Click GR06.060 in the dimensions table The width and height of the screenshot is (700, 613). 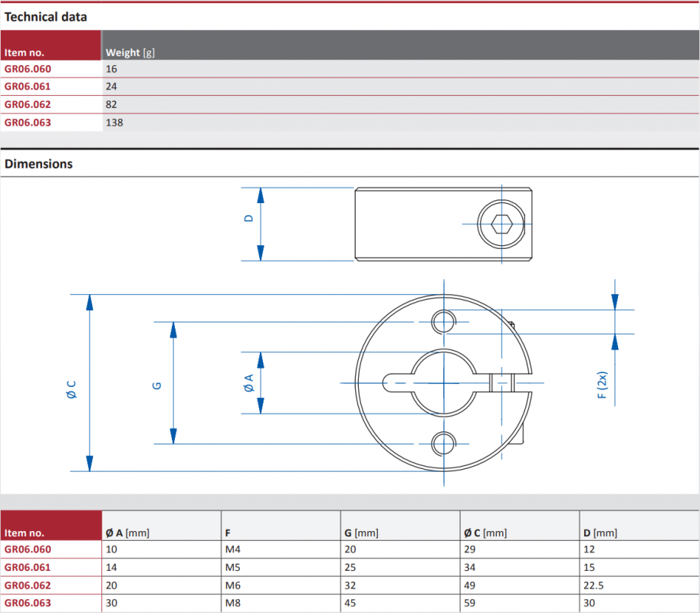pos(28,549)
